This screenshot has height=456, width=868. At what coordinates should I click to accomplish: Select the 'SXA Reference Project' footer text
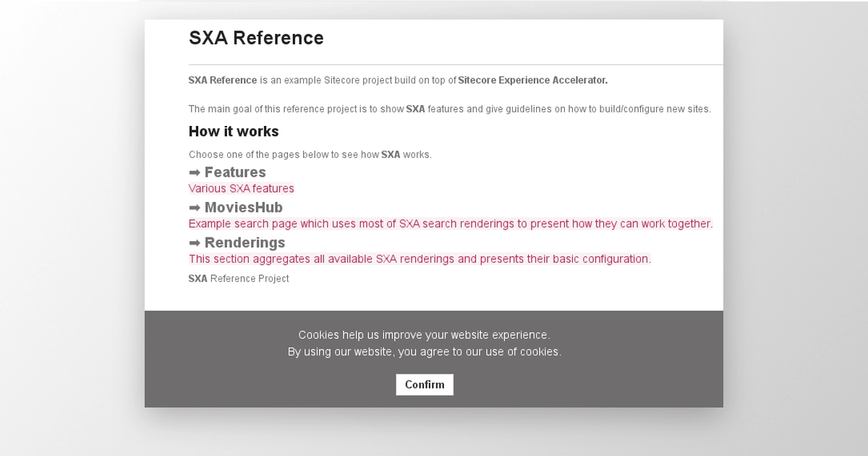(239, 279)
